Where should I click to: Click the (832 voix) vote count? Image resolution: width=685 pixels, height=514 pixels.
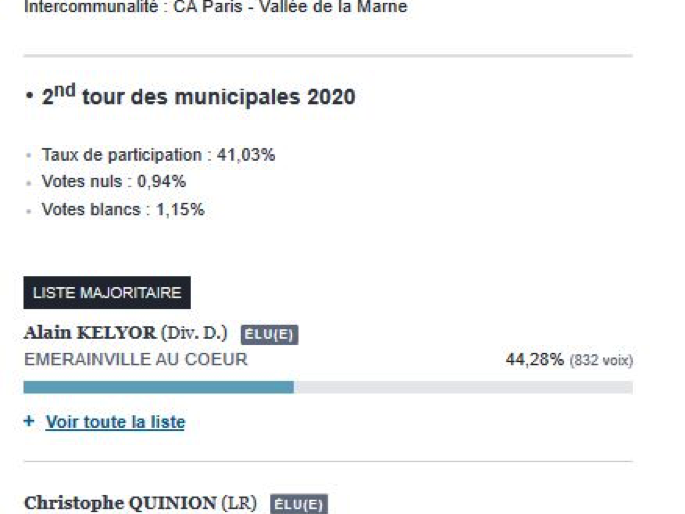(601, 360)
